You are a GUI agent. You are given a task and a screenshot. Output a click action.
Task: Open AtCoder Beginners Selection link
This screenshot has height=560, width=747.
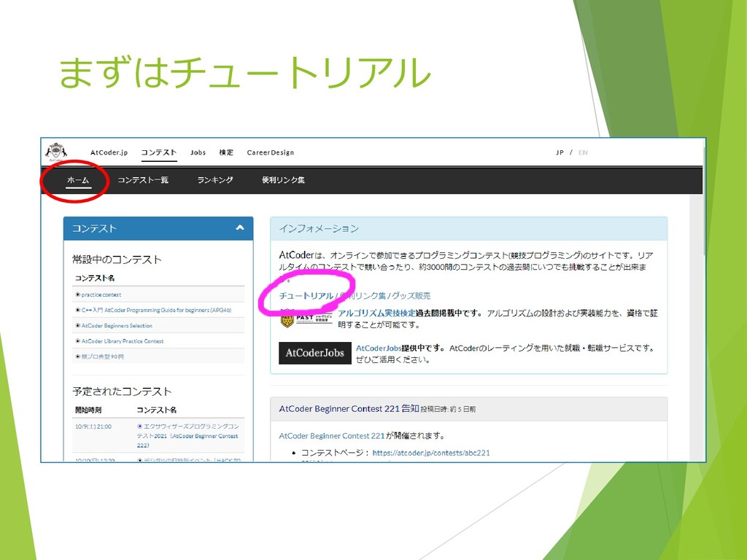(117, 326)
